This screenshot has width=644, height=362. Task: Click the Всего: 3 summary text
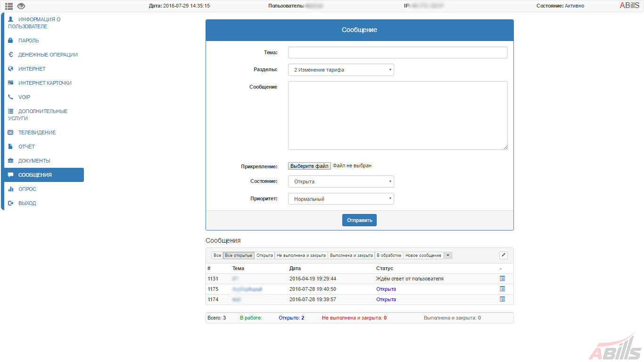click(x=216, y=318)
